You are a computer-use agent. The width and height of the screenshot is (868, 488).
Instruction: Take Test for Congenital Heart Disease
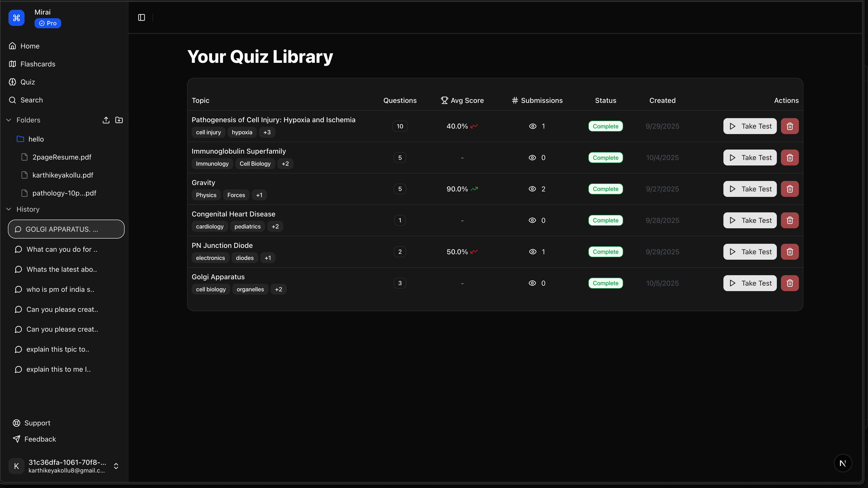click(x=750, y=220)
